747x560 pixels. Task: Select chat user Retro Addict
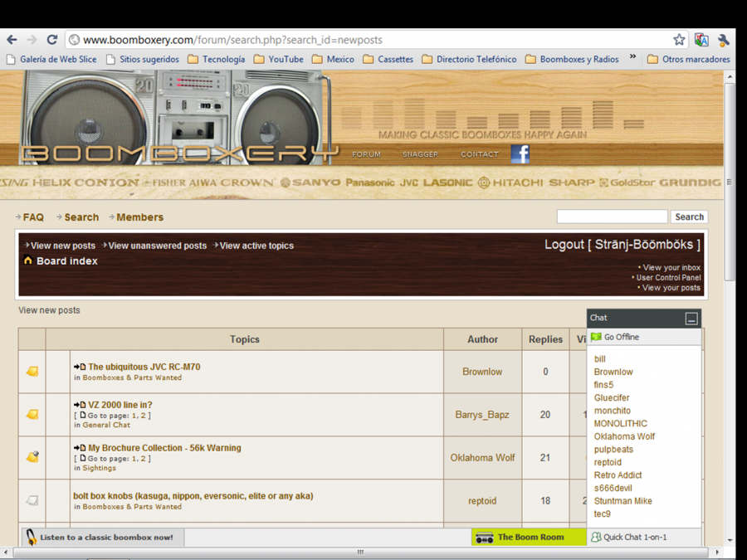pos(618,475)
